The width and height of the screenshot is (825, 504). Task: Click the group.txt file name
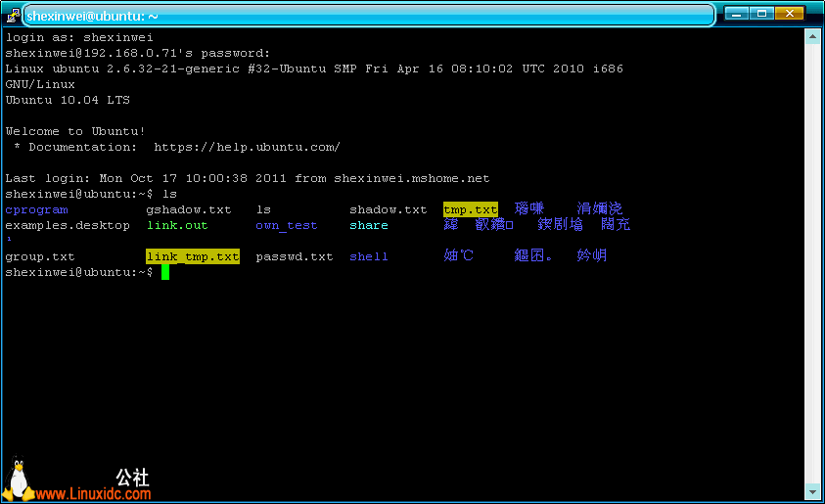[40, 256]
